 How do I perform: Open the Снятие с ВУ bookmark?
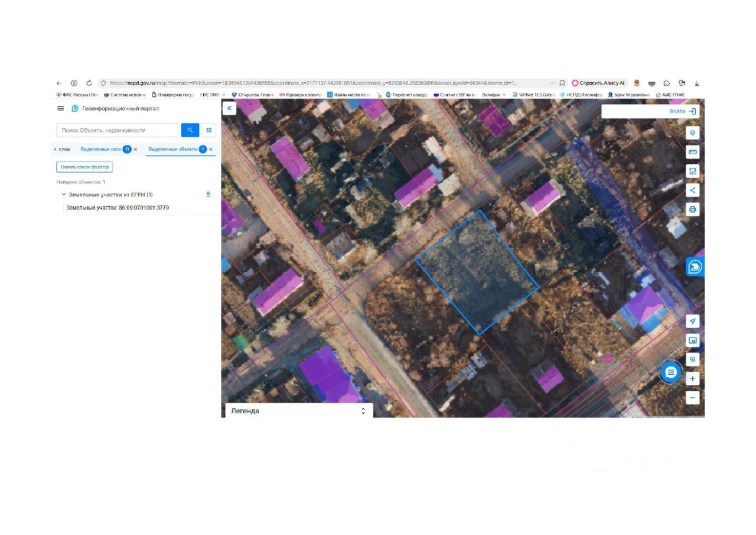[455, 95]
